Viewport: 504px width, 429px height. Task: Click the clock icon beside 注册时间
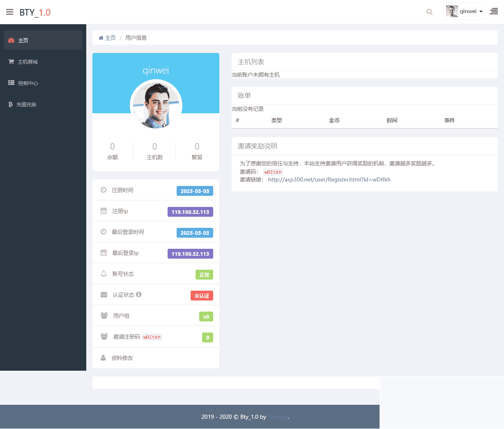tap(104, 190)
